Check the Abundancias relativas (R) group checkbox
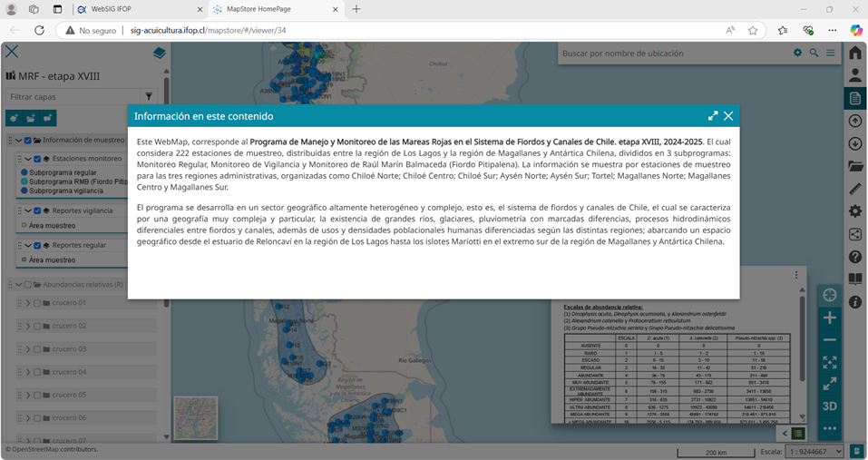Screen dimensions: 868x460 [28, 285]
